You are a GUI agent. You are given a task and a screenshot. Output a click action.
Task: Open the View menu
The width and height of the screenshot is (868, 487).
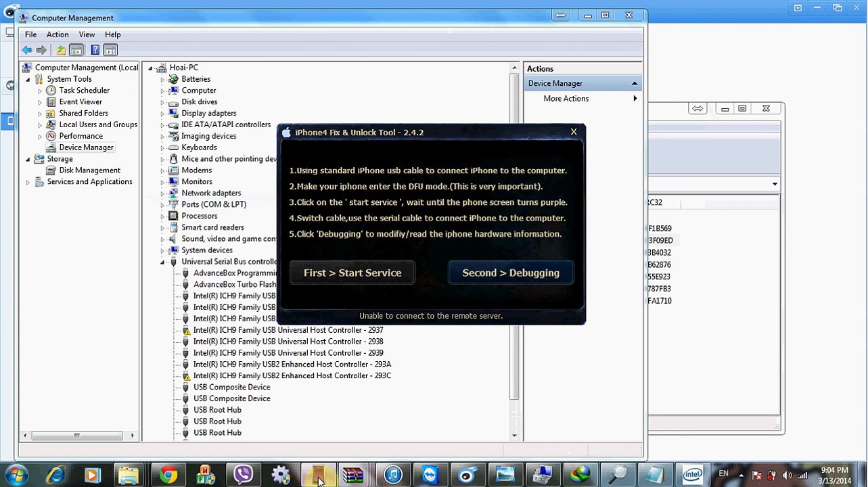click(x=87, y=34)
